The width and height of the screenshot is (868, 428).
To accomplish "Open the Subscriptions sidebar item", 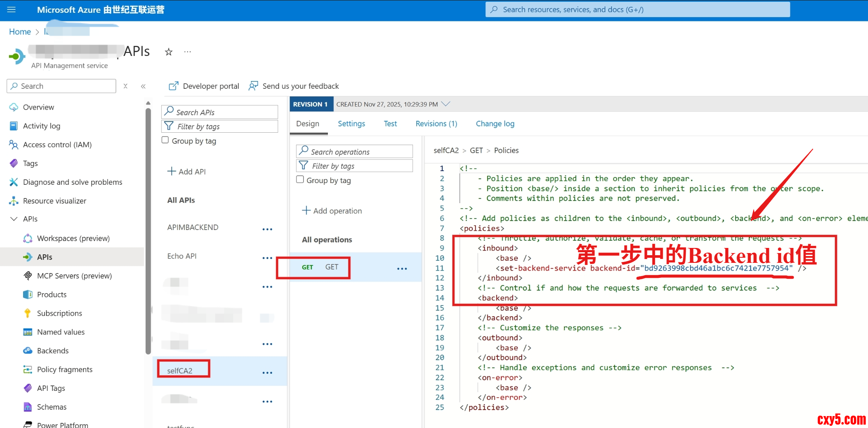I will coord(59,313).
